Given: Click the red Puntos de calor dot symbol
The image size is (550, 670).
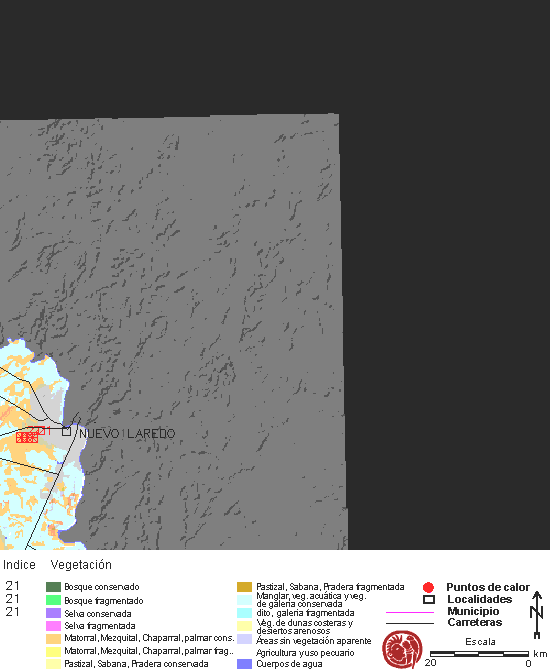Looking at the screenshot, I should 428,588.
